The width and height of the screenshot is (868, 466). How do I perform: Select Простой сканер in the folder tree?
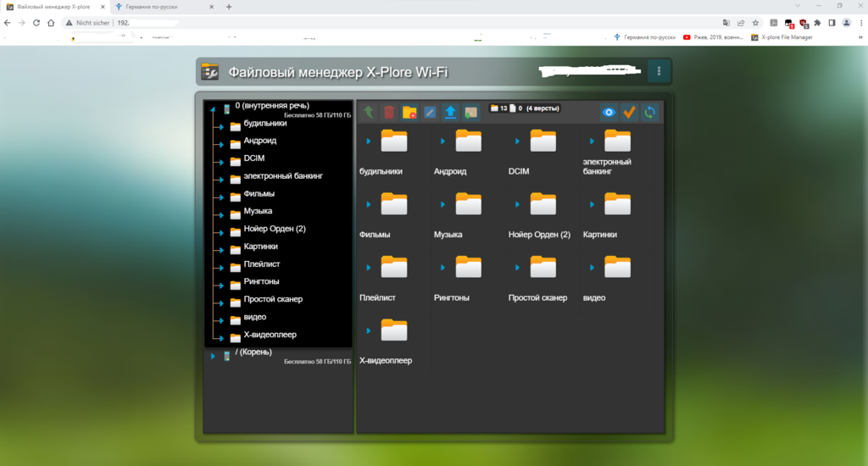pyautogui.click(x=273, y=299)
